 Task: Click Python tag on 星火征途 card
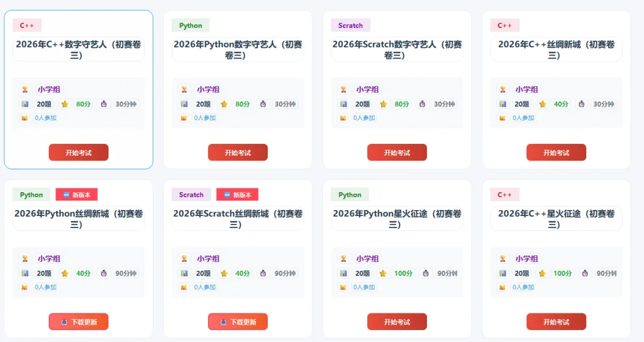point(350,195)
